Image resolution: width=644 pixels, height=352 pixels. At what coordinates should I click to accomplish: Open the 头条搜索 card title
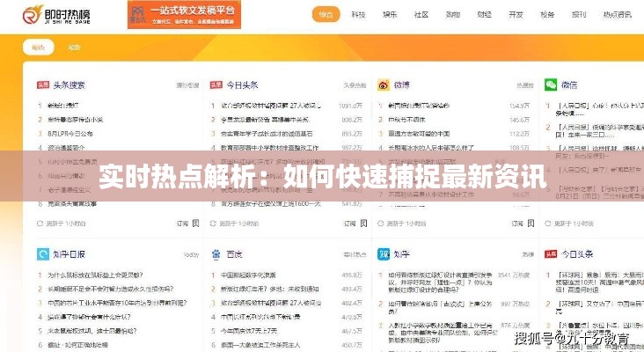pos(69,85)
